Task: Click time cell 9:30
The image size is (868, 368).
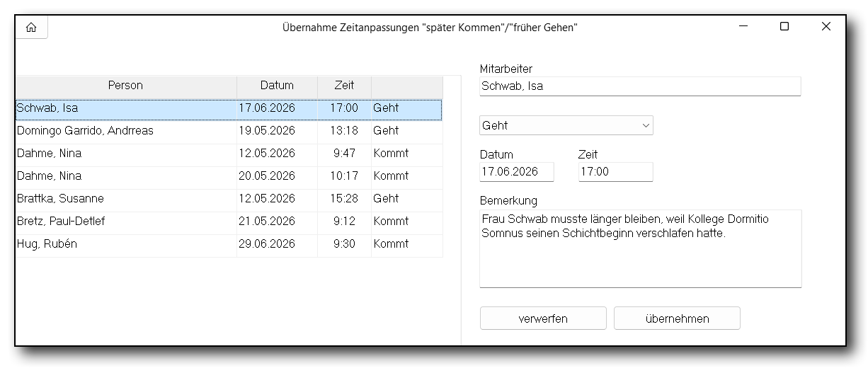Action: [344, 244]
